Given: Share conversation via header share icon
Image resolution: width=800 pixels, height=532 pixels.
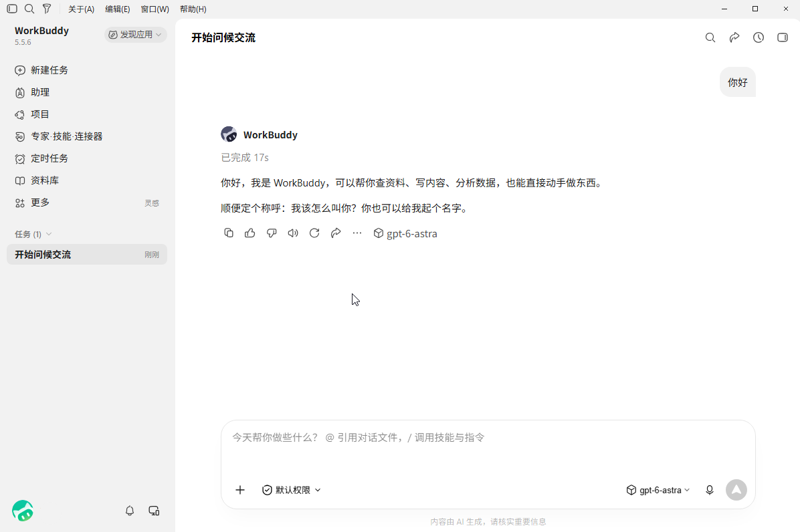Looking at the screenshot, I should tap(734, 37).
